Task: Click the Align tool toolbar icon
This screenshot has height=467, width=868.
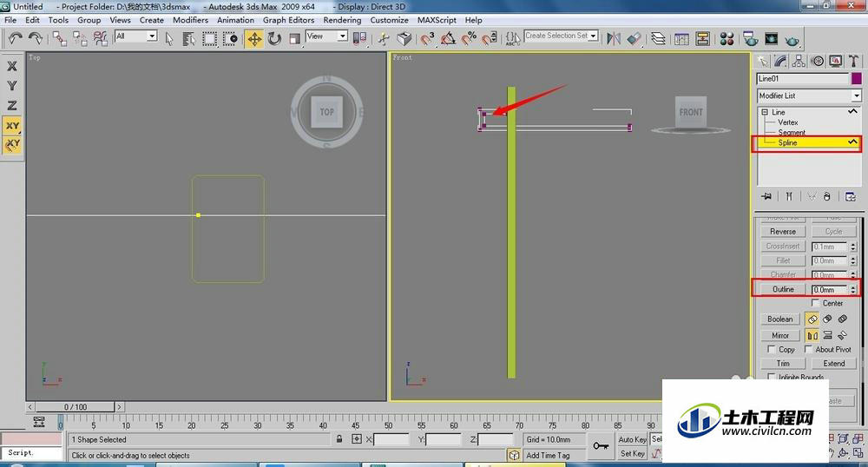Action: (x=635, y=38)
